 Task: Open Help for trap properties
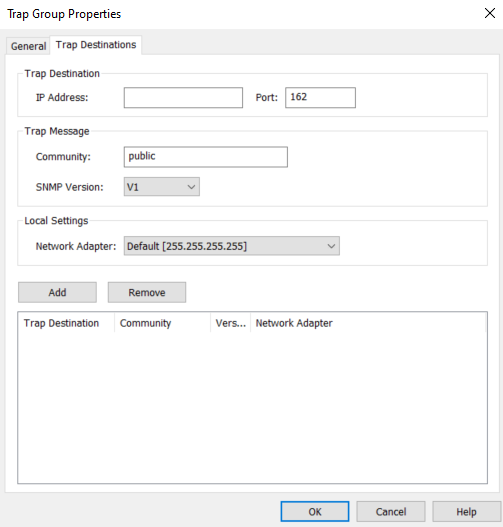tap(466, 512)
